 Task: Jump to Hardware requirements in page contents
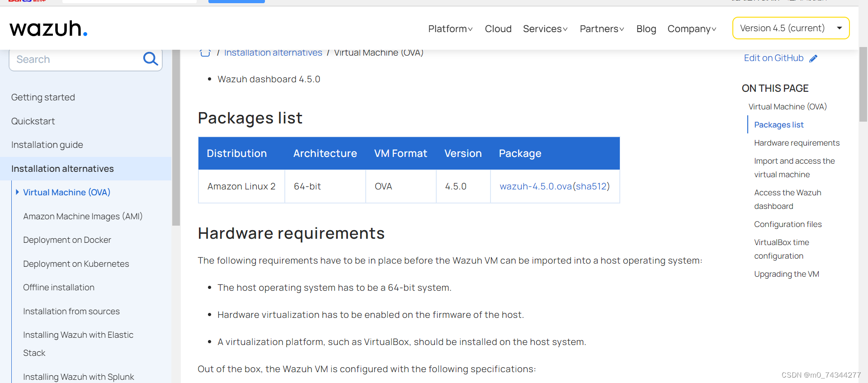[x=797, y=143]
